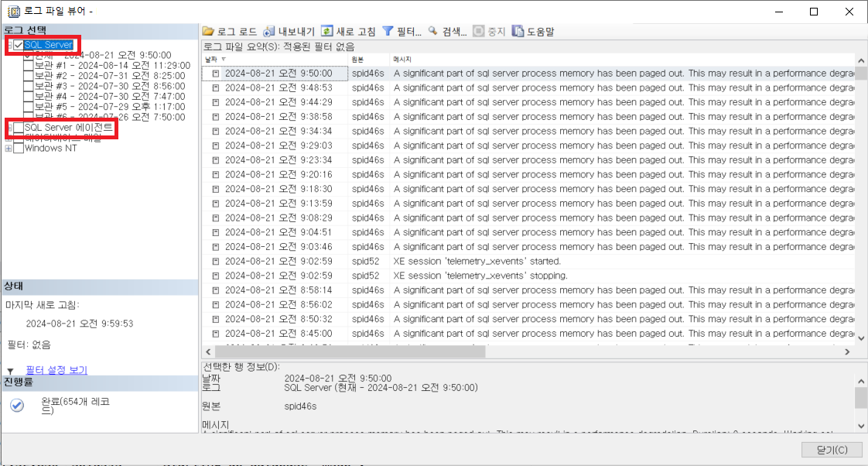Check the 보관 #4 archive log checkbox
Screen dimensions: 868x466
(x=28, y=97)
